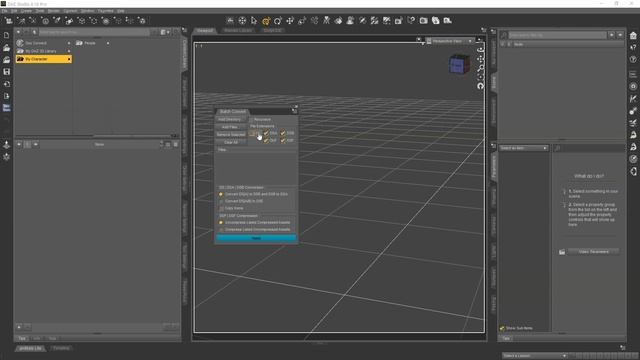This screenshot has height=360, width=640.
Task: Click the New Scene icon in left sidebar
Action: pyautogui.click(x=7, y=36)
